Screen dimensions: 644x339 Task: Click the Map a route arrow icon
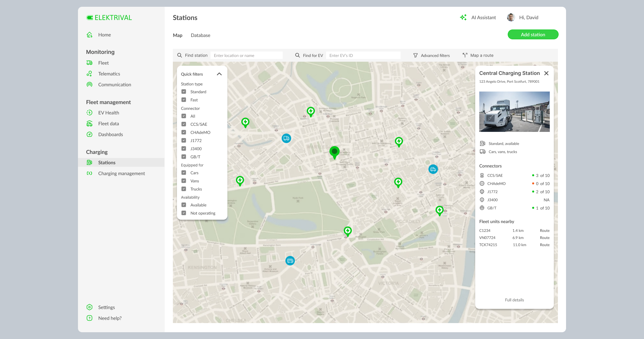(465, 55)
